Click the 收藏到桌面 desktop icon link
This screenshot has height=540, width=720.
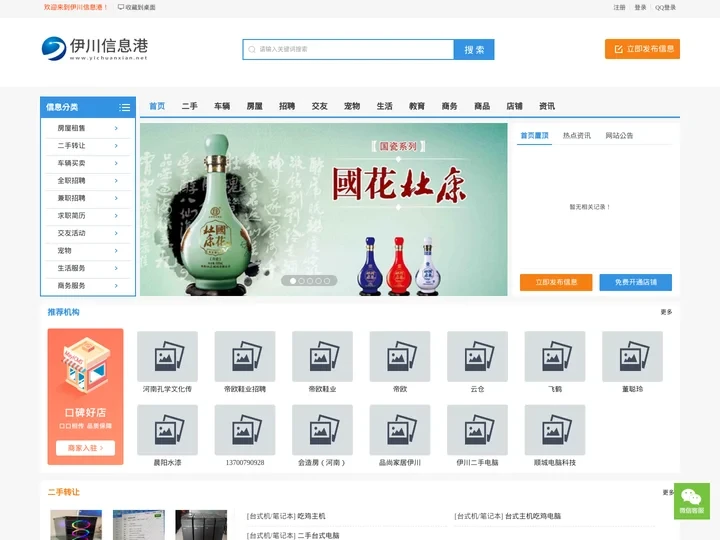[x=136, y=7]
